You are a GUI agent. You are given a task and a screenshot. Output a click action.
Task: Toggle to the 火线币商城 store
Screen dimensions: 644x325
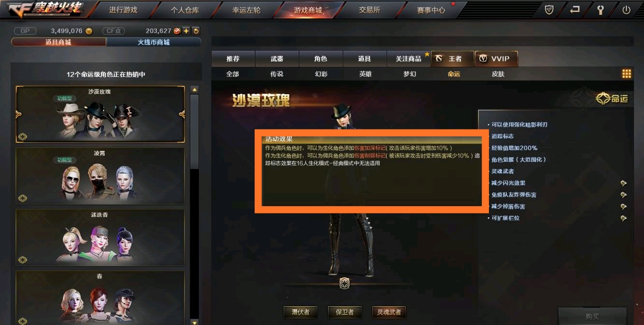(154, 42)
